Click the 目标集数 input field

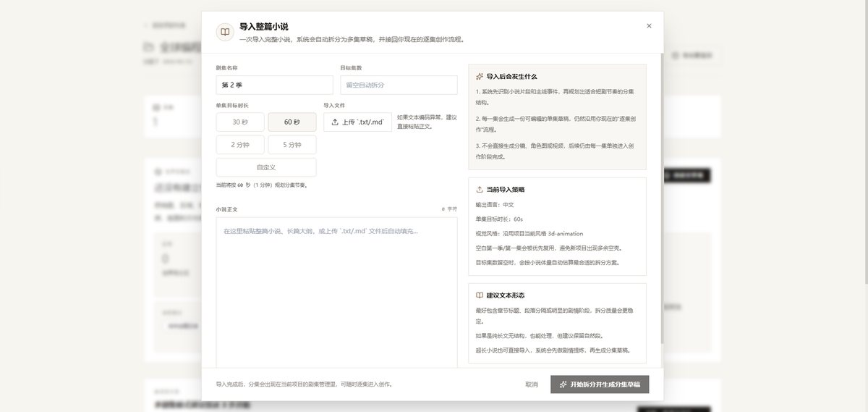tap(399, 85)
